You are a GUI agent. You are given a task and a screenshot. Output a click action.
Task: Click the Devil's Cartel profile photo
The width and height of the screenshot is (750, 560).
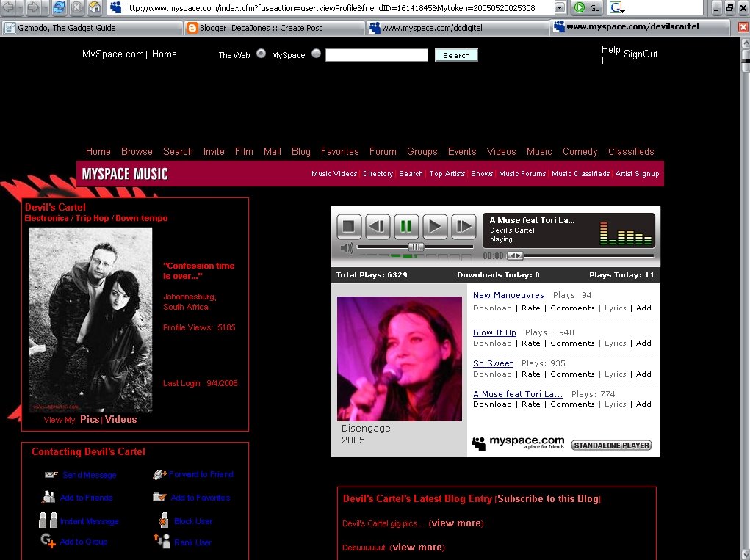coord(91,320)
